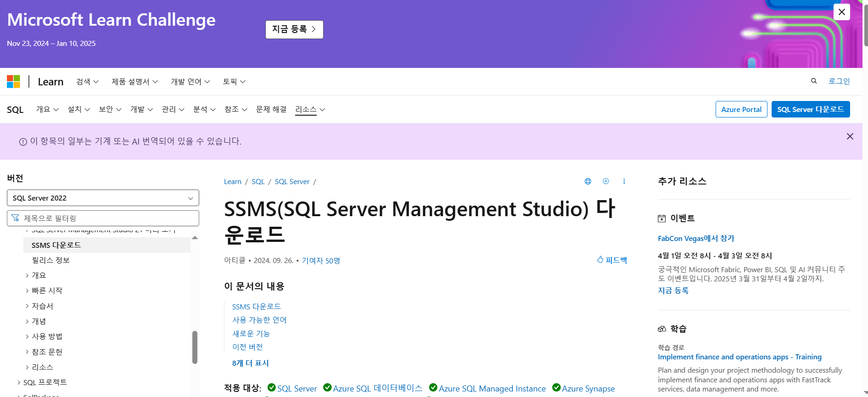Click the 학습 training icon
This screenshot has height=397, width=868.
tap(661, 329)
